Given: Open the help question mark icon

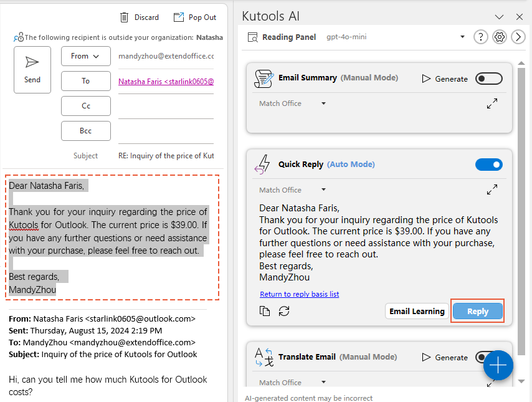Looking at the screenshot, I should pos(480,37).
